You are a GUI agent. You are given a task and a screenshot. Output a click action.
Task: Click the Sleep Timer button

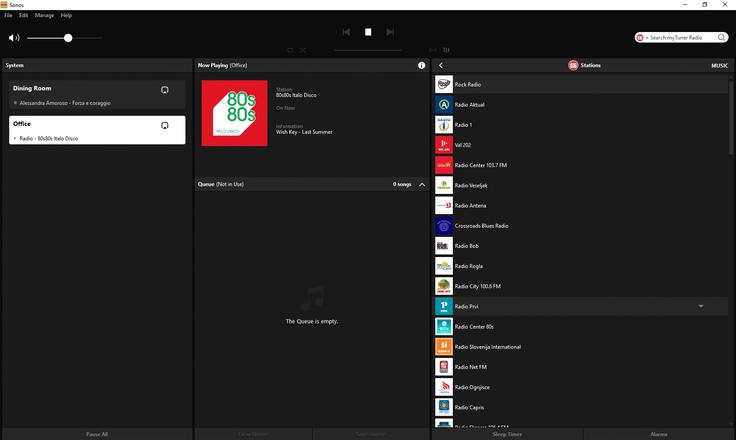507,434
